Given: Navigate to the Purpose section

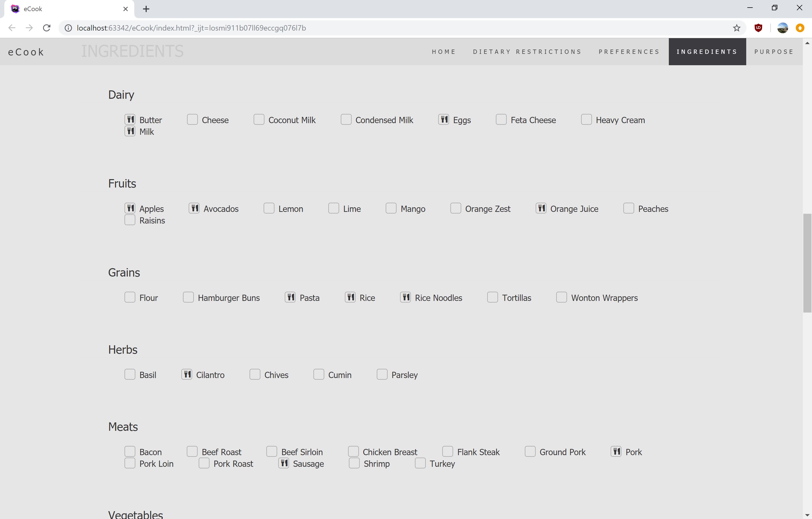Looking at the screenshot, I should (x=774, y=52).
